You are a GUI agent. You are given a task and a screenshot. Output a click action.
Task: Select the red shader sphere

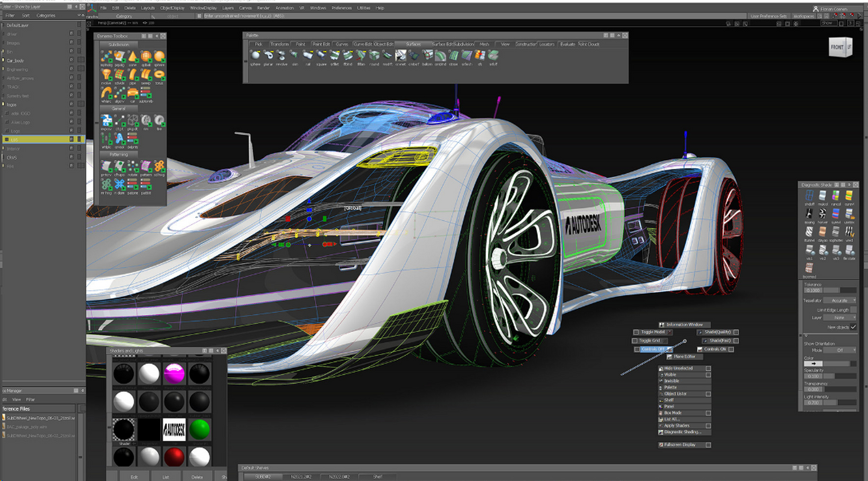[x=174, y=457]
